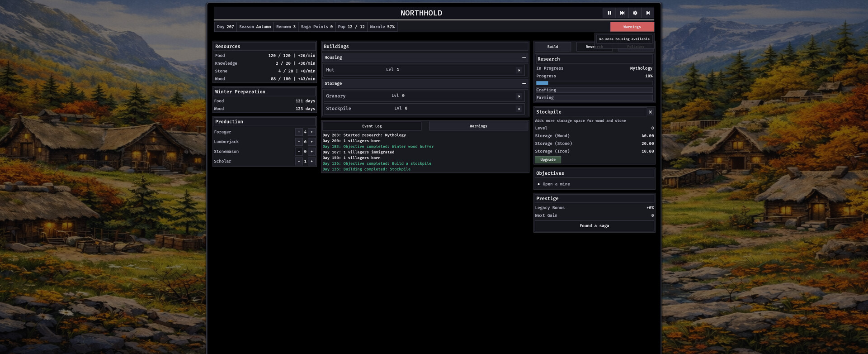This screenshot has height=354, width=868.
Task: Select the Event Log tab
Action: click(x=372, y=126)
